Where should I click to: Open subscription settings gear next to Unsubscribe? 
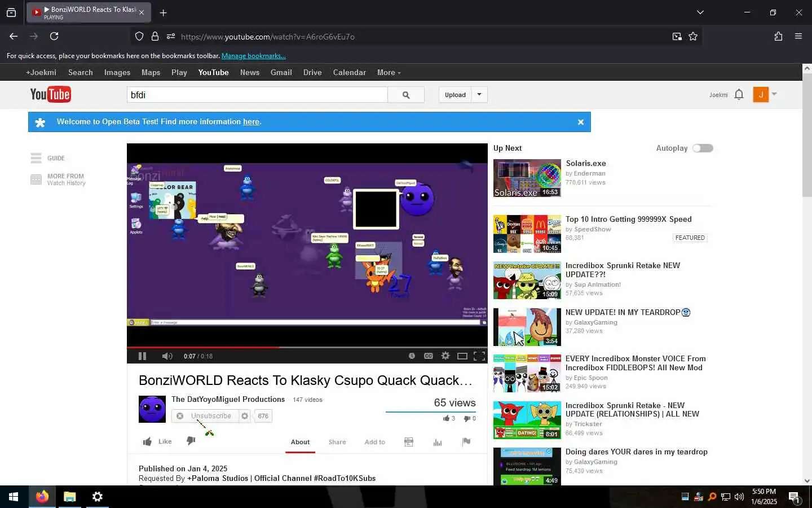[245, 416]
